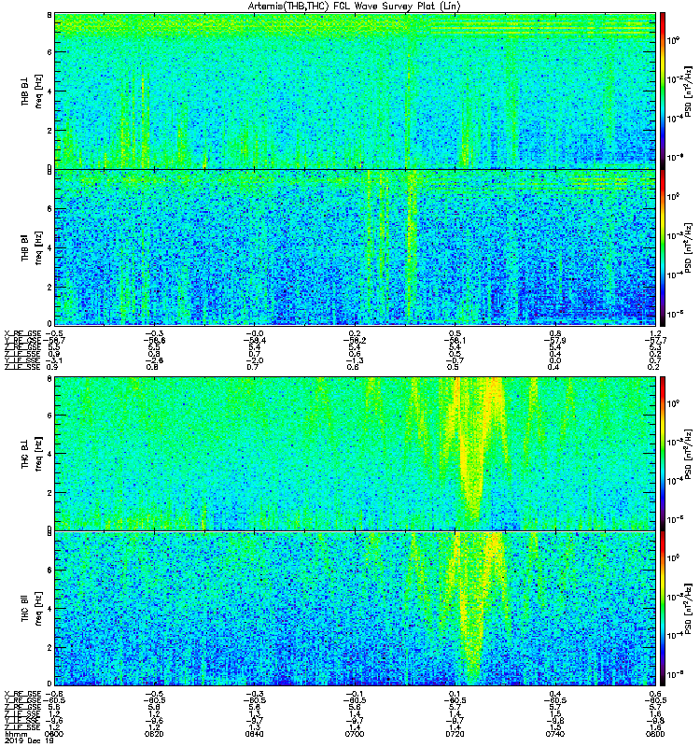Screen dimensions: 700x747
Task: Click the '4' frequency tick of THC B⊥ panel
Action: [49, 454]
